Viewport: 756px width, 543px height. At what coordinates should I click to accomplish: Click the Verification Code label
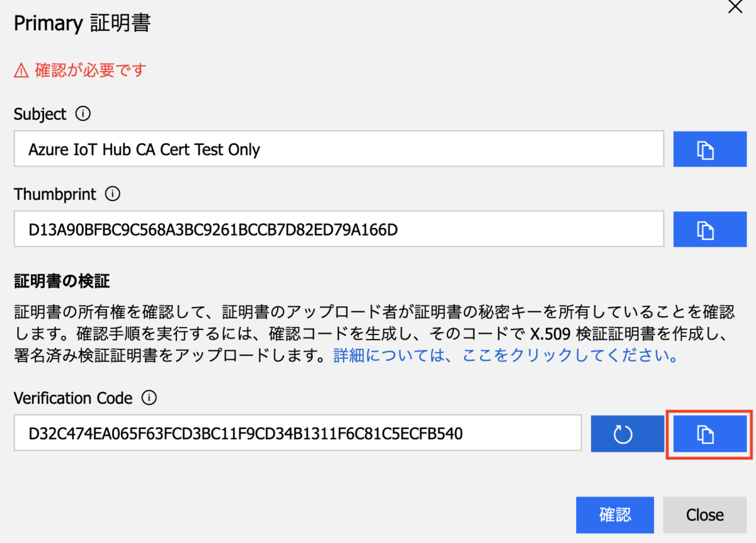[x=72, y=397]
